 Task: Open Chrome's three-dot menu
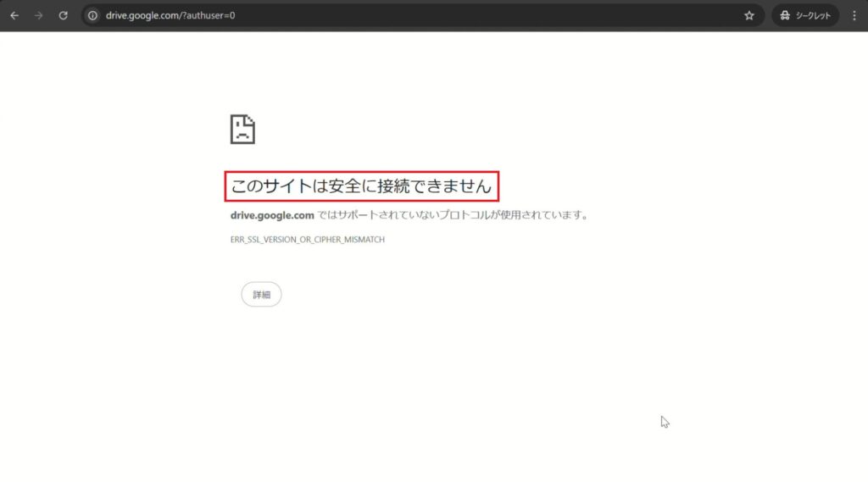(854, 15)
